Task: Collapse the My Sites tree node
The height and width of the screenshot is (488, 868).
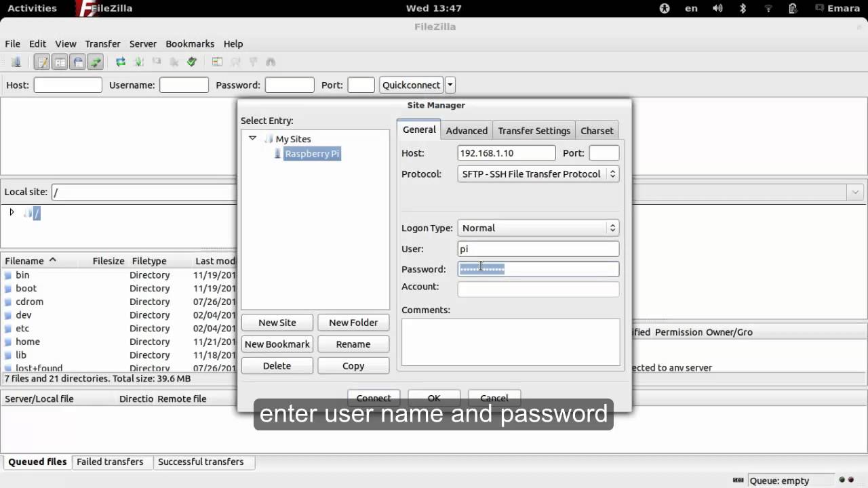Action: (252, 138)
